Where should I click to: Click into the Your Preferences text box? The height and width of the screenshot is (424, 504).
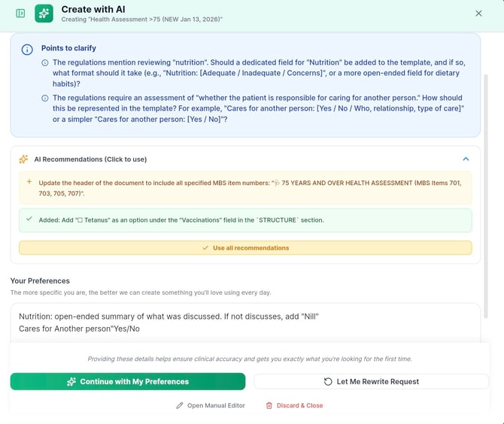click(245, 323)
